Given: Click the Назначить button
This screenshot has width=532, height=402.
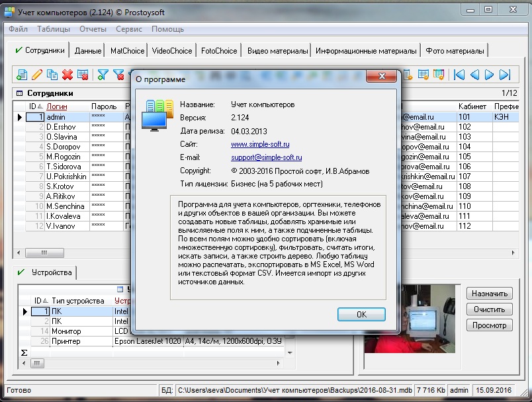Looking at the screenshot, I should click(490, 294).
